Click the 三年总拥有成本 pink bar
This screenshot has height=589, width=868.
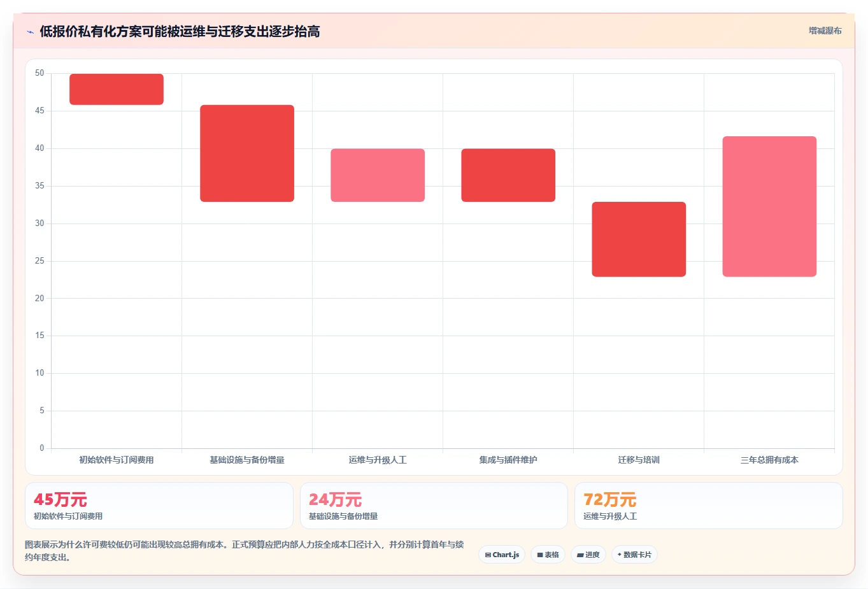pos(769,206)
